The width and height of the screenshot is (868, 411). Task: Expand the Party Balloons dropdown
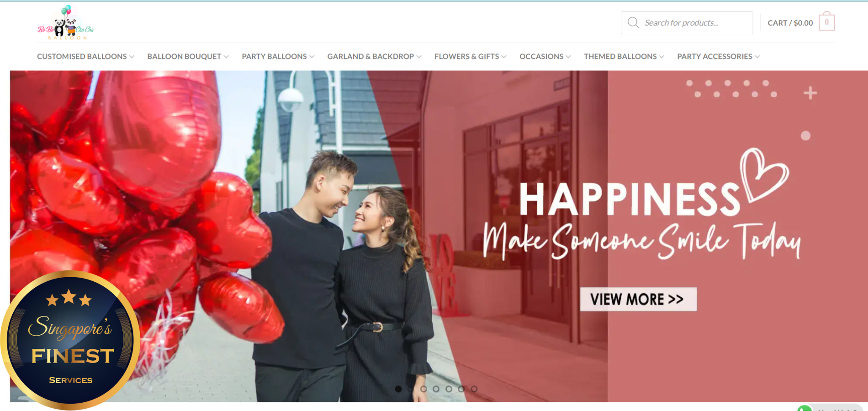pos(278,56)
